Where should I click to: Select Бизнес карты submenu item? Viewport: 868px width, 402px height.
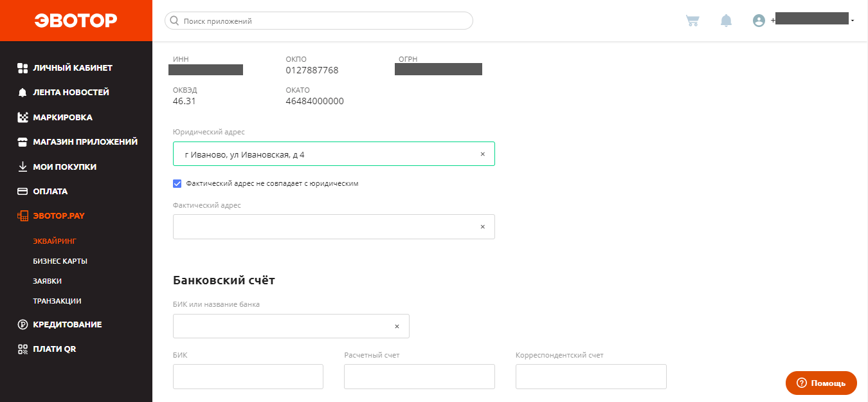click(60, 261)
